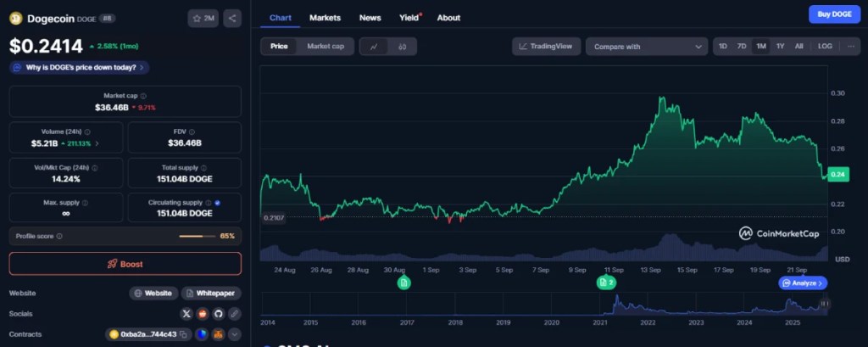The width and height of the screenshot is (868, 347).
Task: Open the Website link button
Action: tap(154, 294)
